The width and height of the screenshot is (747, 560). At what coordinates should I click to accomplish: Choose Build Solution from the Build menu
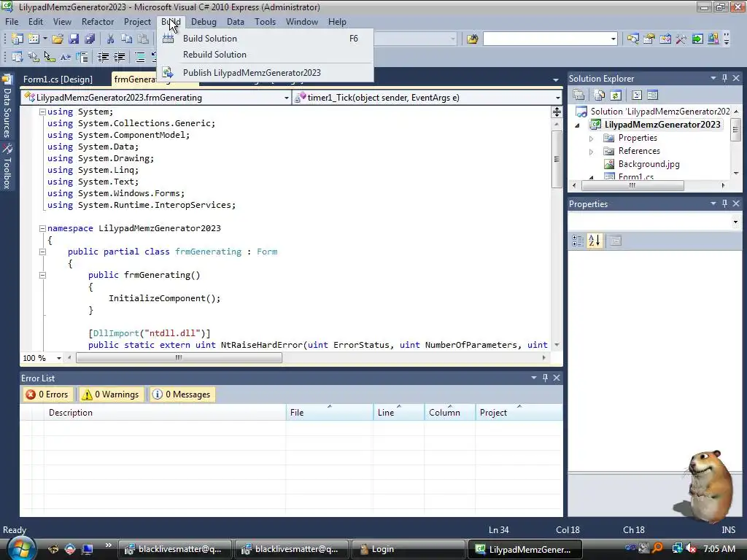coord(266,39)
